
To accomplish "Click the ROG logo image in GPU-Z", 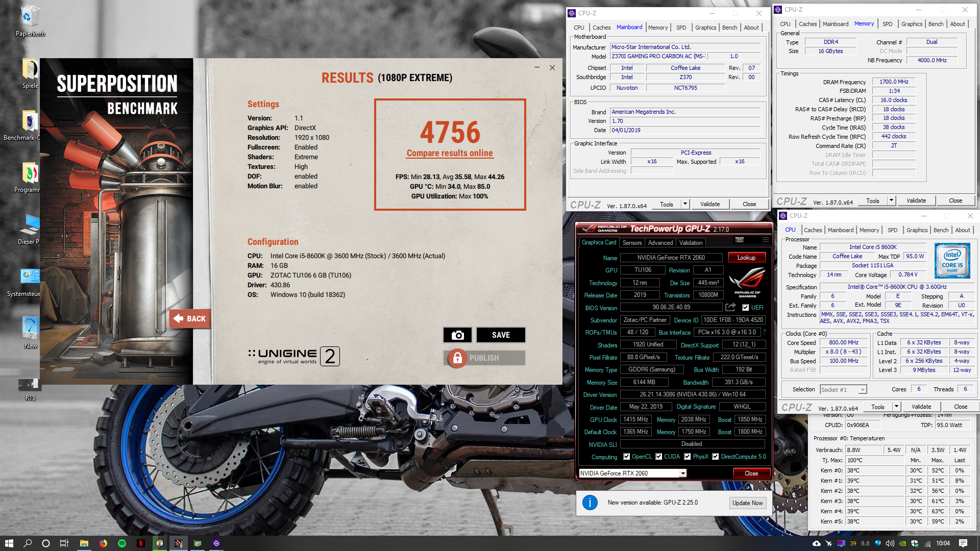I will click(x=747, y=283).
